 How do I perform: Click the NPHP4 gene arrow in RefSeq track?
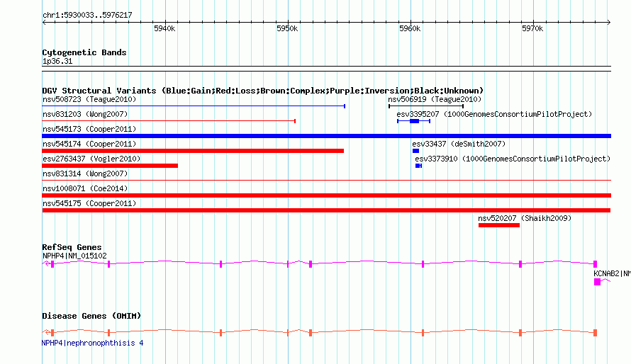click(46, 263)
